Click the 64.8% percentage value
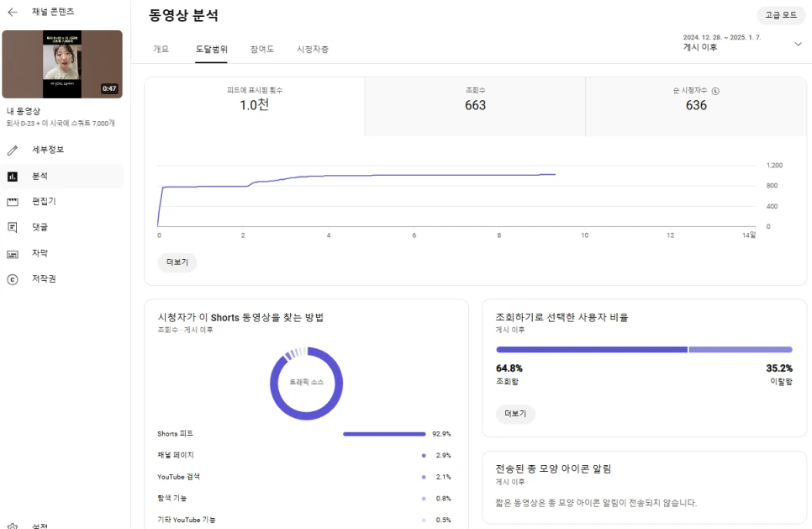The height and width of the screenshot is (529, 812). pos(509,368)
